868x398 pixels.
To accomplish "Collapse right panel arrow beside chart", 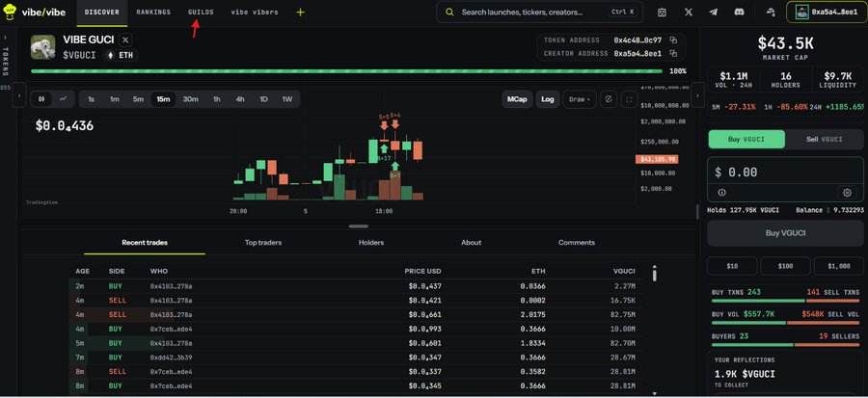I will (x=698, y=96).
